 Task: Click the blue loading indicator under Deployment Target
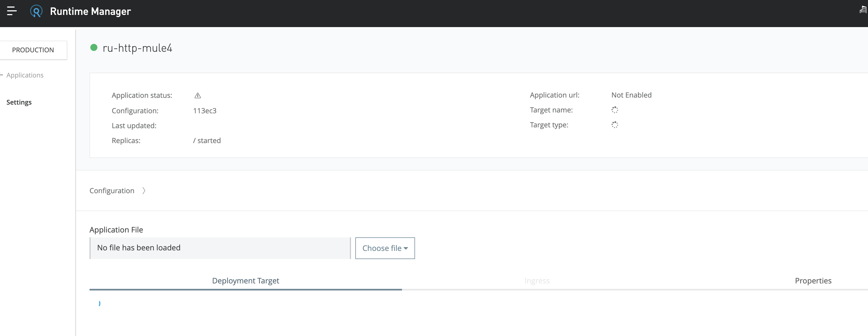[99, 303]
